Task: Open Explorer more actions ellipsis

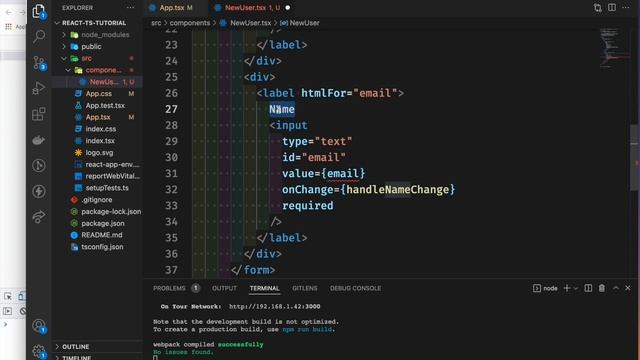Action: coord(130,8)
